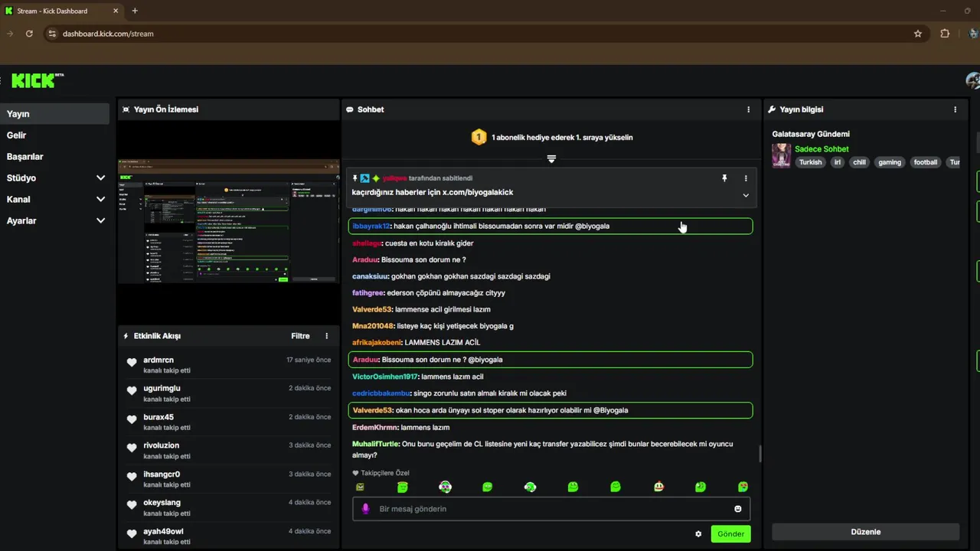Open Yayın bilgisi panel three-dot menu
Viewport: 980px width, 551px height.
955,109
